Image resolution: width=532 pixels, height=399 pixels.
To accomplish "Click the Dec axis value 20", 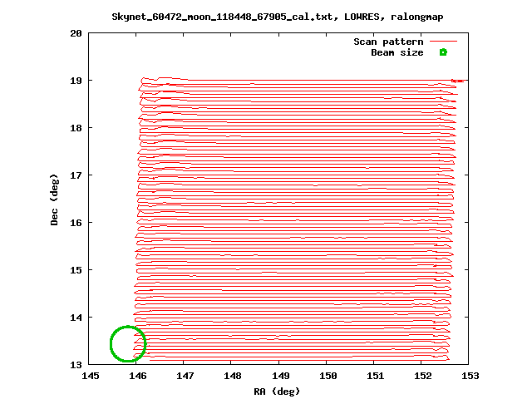I will (x=76, y=33).
